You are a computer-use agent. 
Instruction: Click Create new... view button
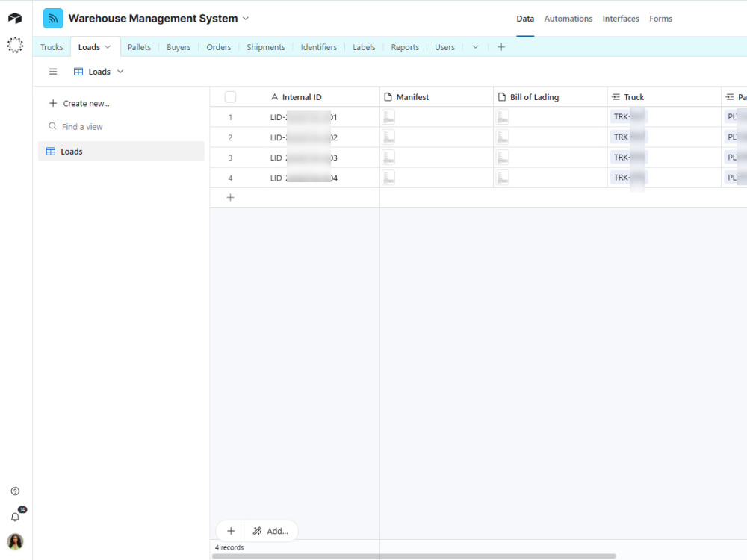pos(80,103)
